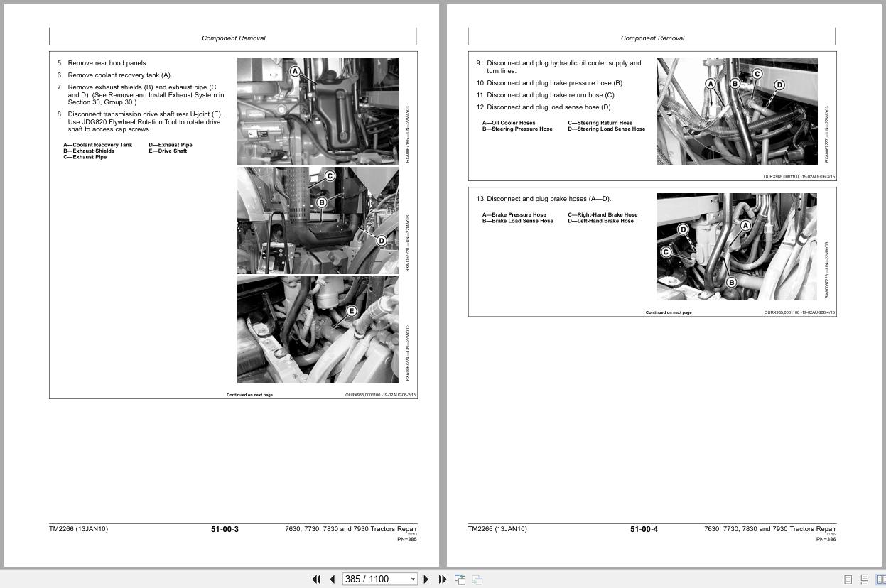Go back to the previous page
Image resolution: width=886 pixels, height=588 pixels.
pos(332,579)
